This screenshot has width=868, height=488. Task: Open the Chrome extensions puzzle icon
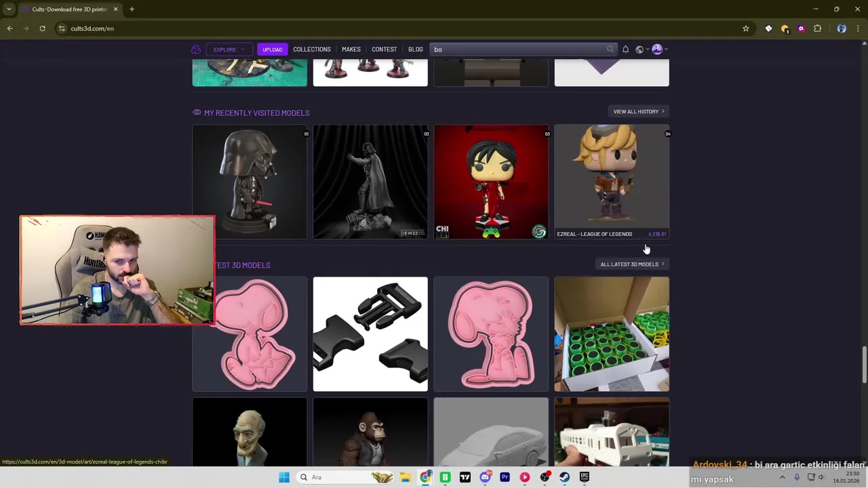[x=817, y=28]
